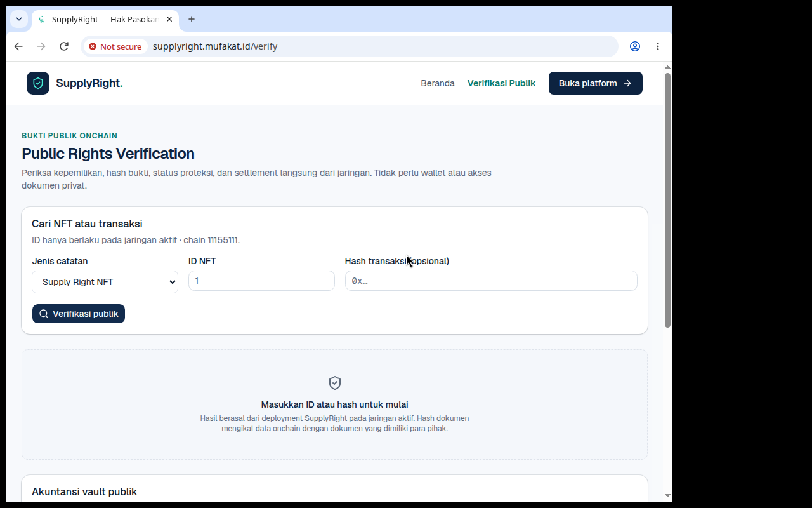Reload the page with refresh icon

click(x=64, y=46)
